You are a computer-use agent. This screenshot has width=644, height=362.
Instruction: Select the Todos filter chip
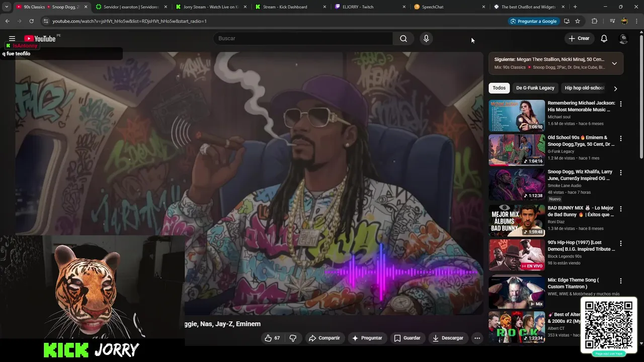(x=499, y=88)
